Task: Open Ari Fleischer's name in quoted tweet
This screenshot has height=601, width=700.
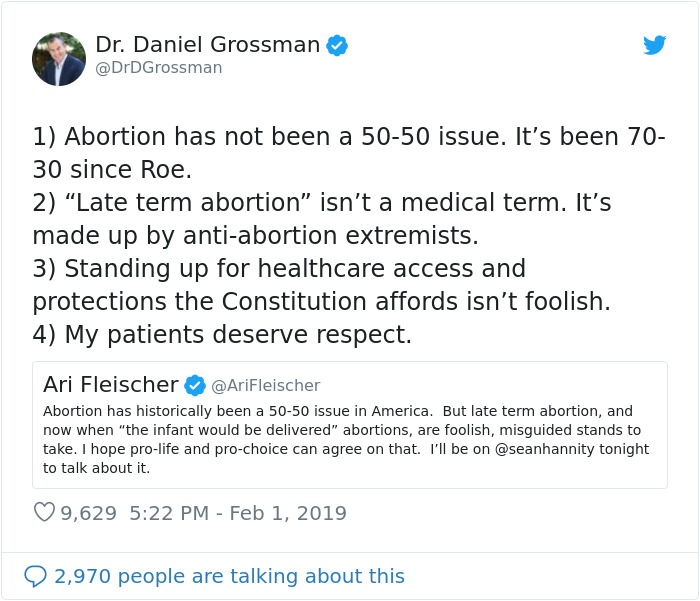Action: click(x=110, y=384)
